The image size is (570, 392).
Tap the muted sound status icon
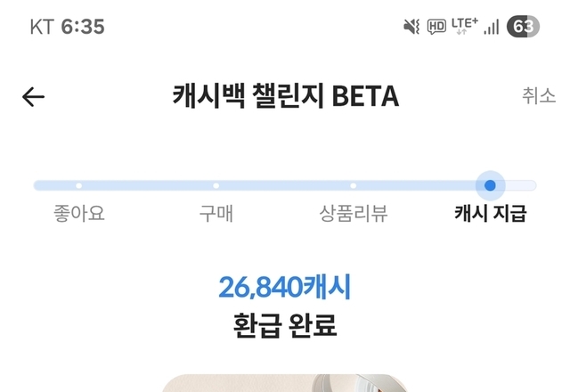coord(411,27)
